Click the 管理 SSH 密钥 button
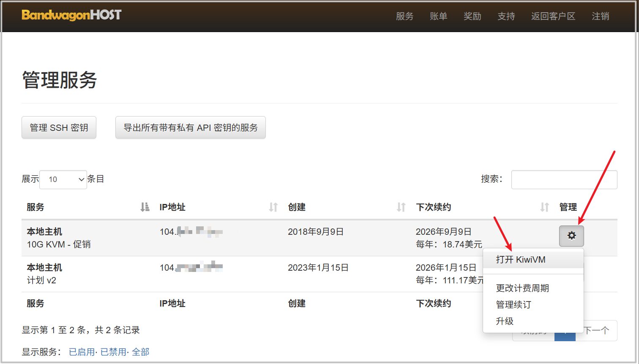The width and height of the screenshot is (639, 364). [59, 128]
